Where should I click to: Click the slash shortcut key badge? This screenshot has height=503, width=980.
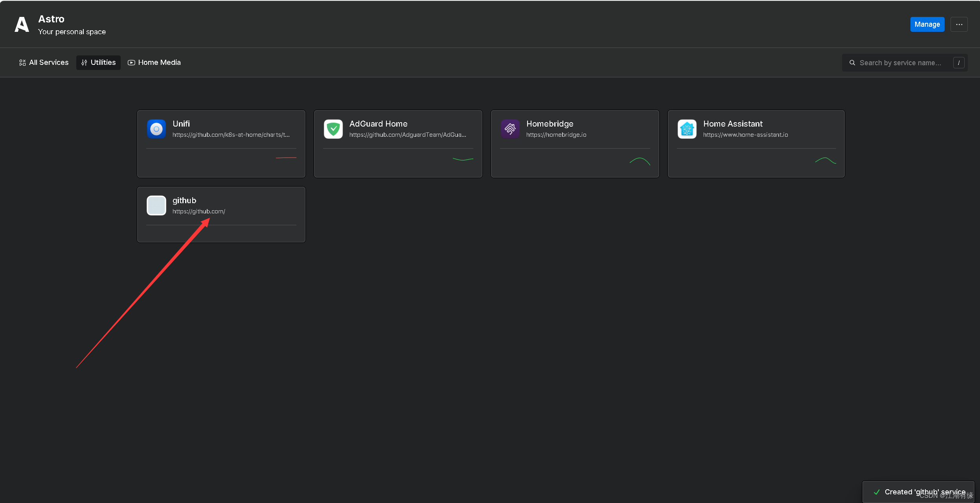click(959, 63)
